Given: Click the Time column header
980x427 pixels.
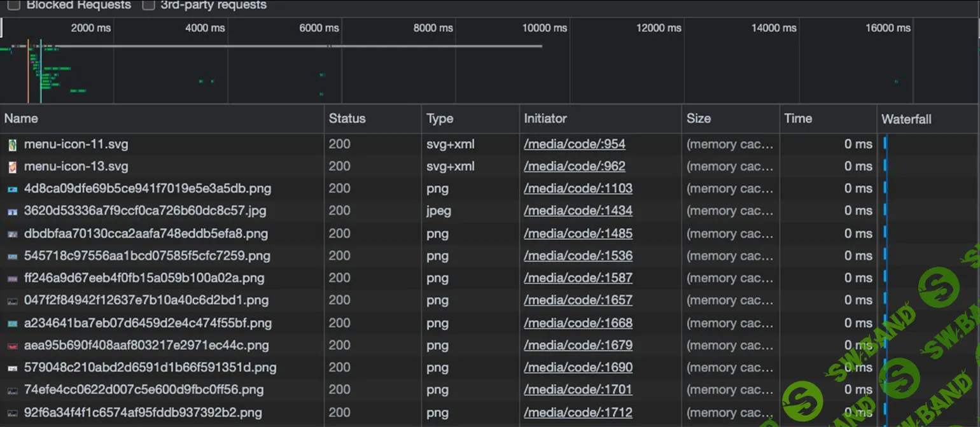Looking at the screenshot, I should point(798,118).
